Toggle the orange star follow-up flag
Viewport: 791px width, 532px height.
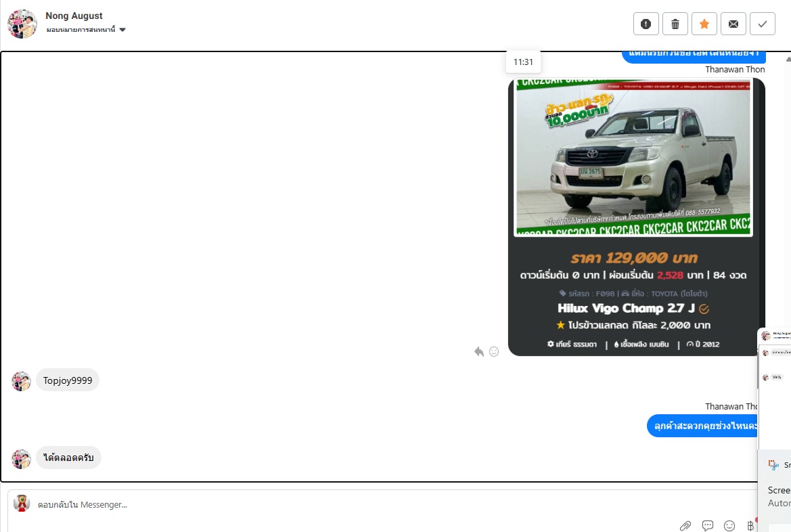[x=704, y=24]
